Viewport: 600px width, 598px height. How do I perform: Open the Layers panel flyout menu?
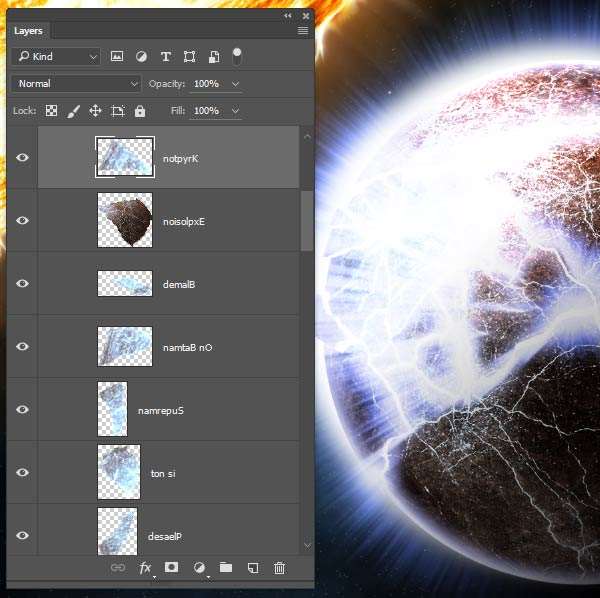pos(303,31)
